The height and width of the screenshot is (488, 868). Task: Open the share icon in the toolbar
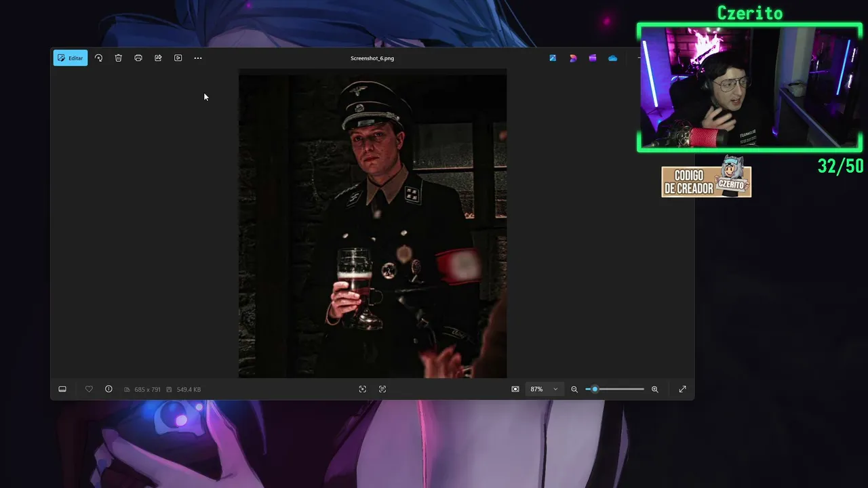pos(158,58)
